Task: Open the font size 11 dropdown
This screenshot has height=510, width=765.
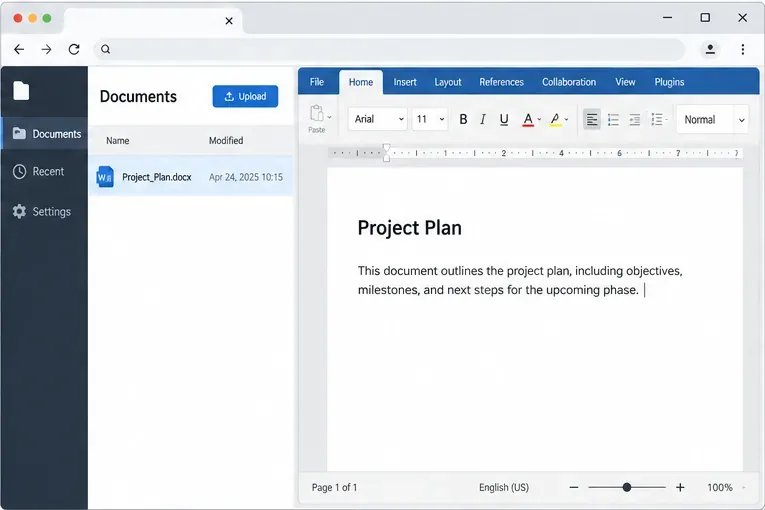Action: tap(430, 119)
